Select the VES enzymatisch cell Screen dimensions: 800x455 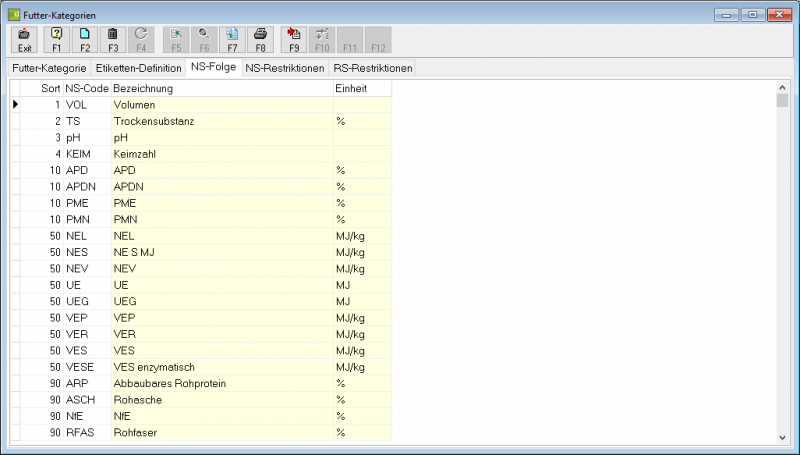click(222, 367)
